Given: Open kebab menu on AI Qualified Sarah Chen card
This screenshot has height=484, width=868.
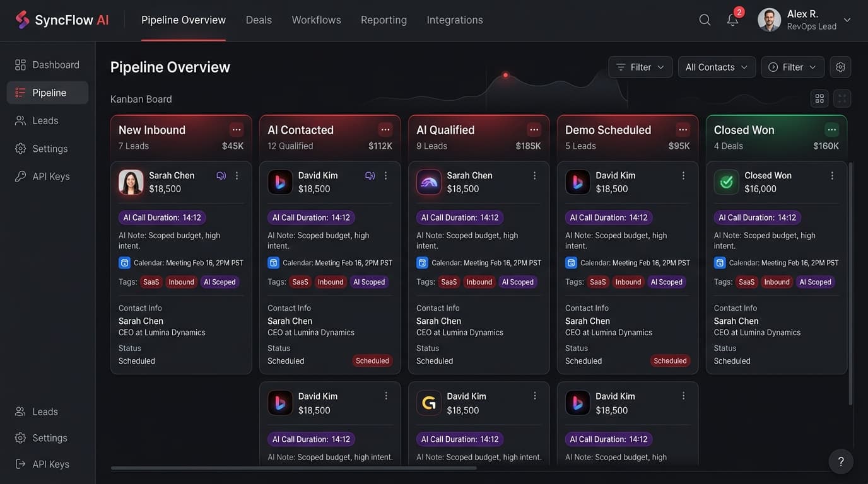Looking at the screenshot, I should 535,176.
